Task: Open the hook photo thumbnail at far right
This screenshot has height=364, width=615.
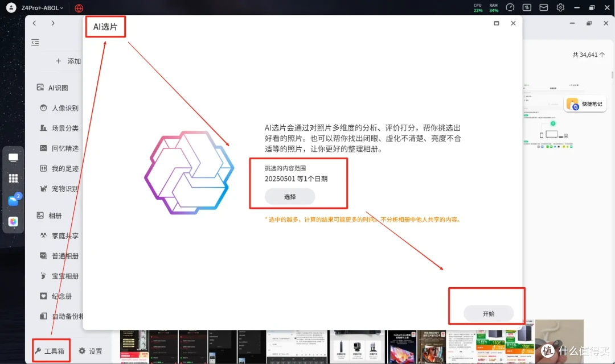Action: pyautogui.click(x=559, y=342)
